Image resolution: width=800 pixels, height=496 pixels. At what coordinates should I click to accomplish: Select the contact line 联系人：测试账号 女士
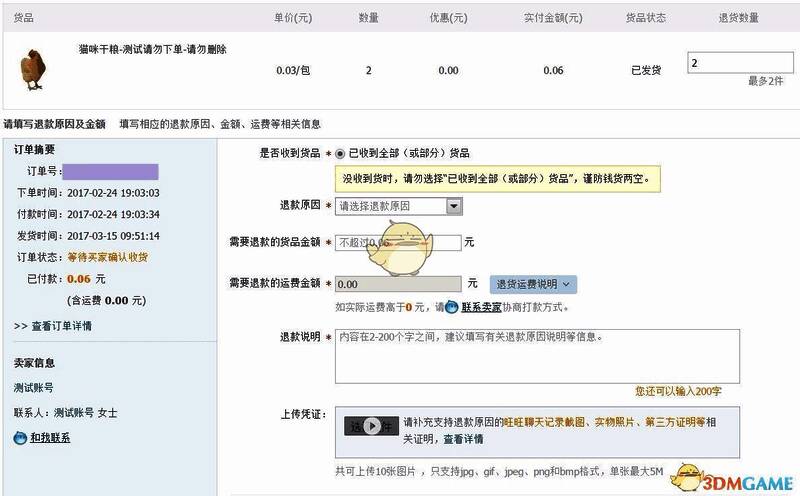[65, 413]
